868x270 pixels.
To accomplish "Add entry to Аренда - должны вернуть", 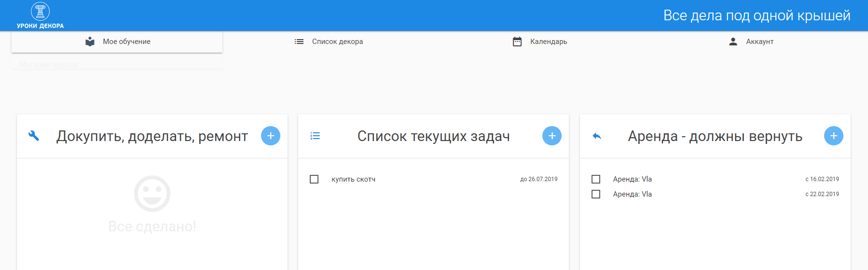I will 833,136.
